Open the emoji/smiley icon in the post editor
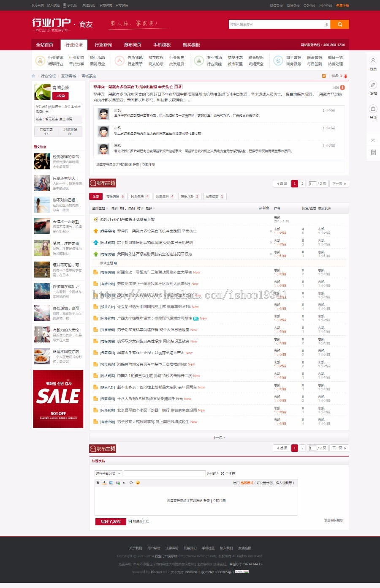This screenshot has height=588, width=380. [x=138, y=482]
